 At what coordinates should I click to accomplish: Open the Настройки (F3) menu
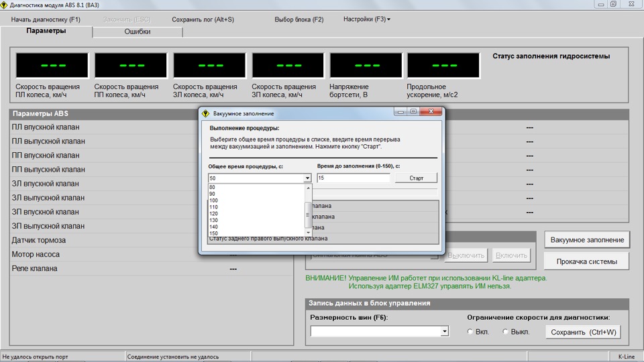point(367,19)
